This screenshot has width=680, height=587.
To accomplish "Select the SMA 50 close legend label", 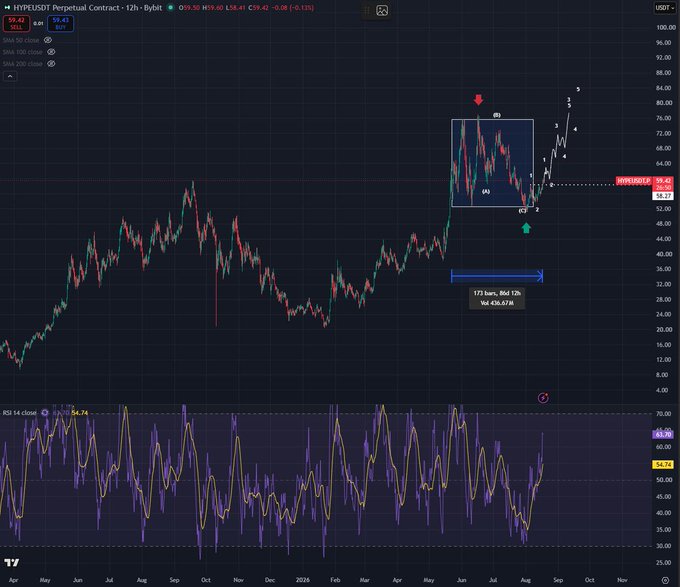I will [21, 40].
